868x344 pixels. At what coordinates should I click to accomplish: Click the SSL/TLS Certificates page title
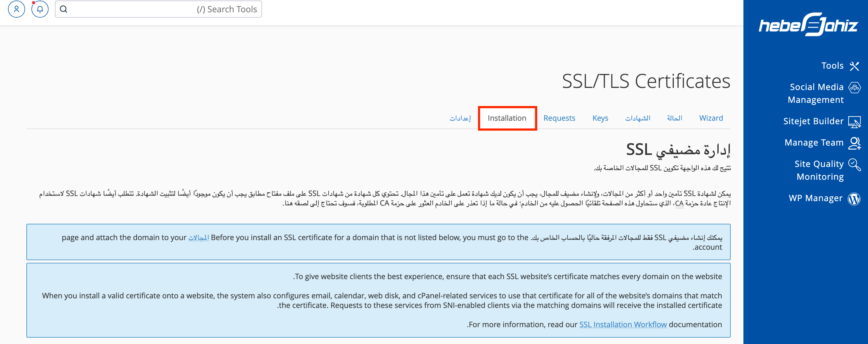tap(646, 81)
